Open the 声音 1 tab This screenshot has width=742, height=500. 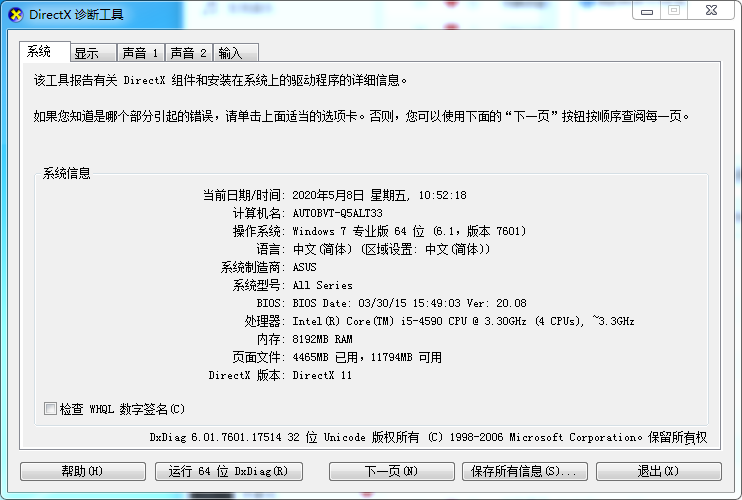tap(141, 53)
